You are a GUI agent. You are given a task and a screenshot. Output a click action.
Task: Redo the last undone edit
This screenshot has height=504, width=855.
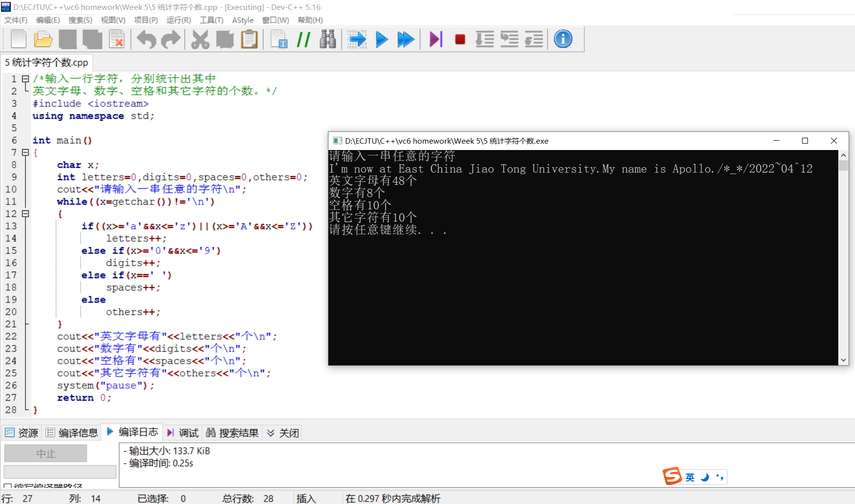[x=171, y=39]
